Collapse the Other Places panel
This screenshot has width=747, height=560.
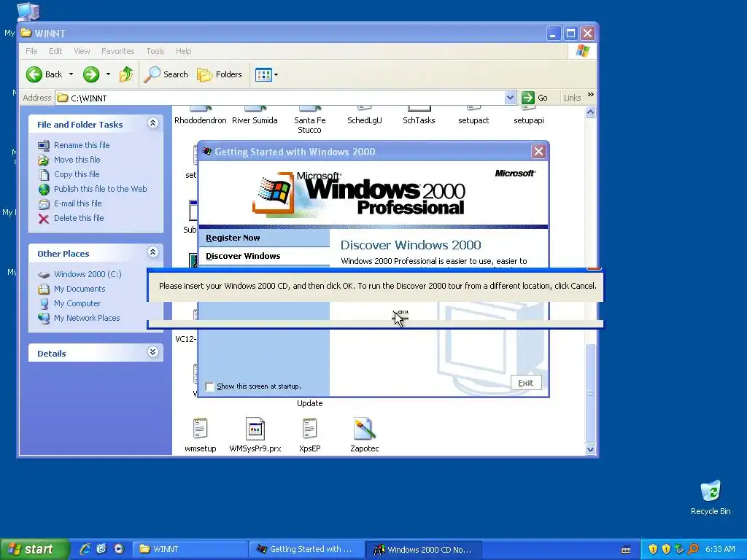click(152, 252)
